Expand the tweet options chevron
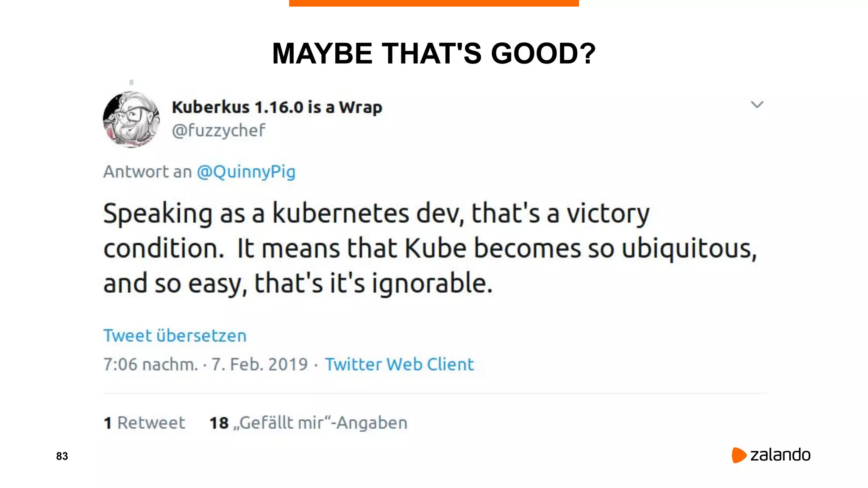The width and height of the screenshot is (868, 488). pyautogui.click(x=757, y=105)
